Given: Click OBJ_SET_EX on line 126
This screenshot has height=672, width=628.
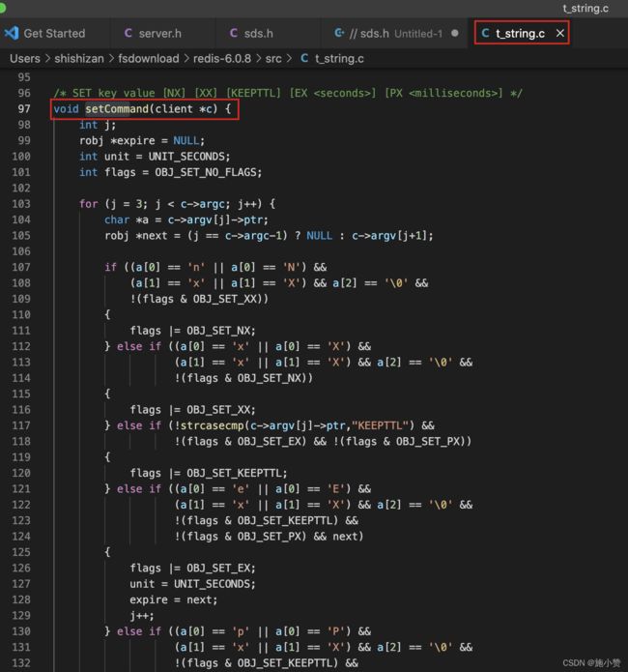Looking at the screenshot, I should click(218, 569).
